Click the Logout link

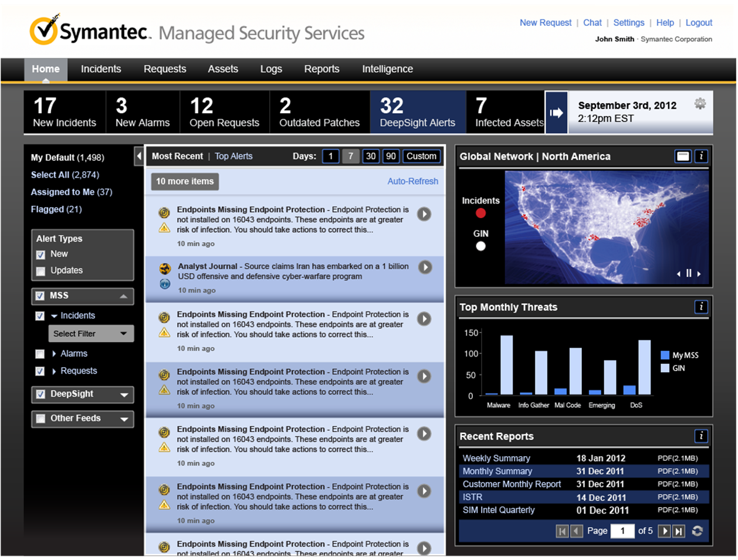pyautogui.click(x=699, y=23)
